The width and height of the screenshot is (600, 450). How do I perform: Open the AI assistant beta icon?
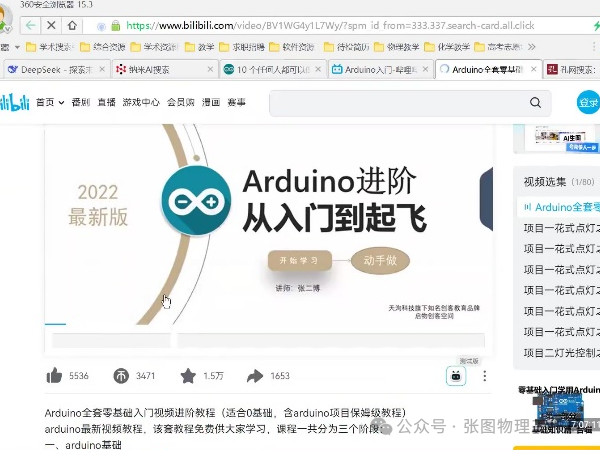pyautogui.click(x=455, y=376)
